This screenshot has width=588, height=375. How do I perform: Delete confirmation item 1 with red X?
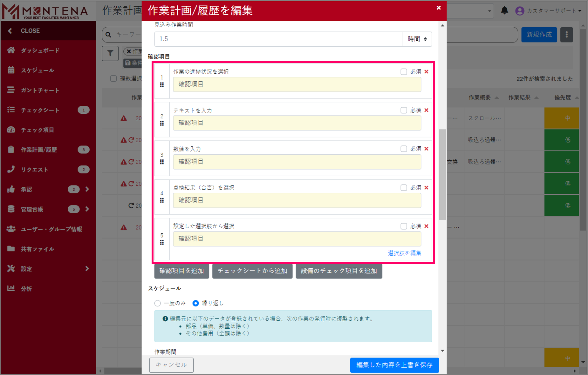427,72
